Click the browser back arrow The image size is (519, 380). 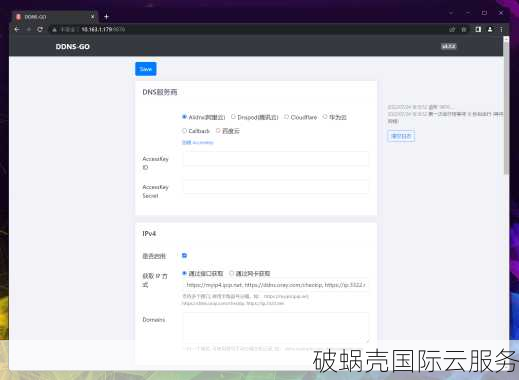[17, 29]
